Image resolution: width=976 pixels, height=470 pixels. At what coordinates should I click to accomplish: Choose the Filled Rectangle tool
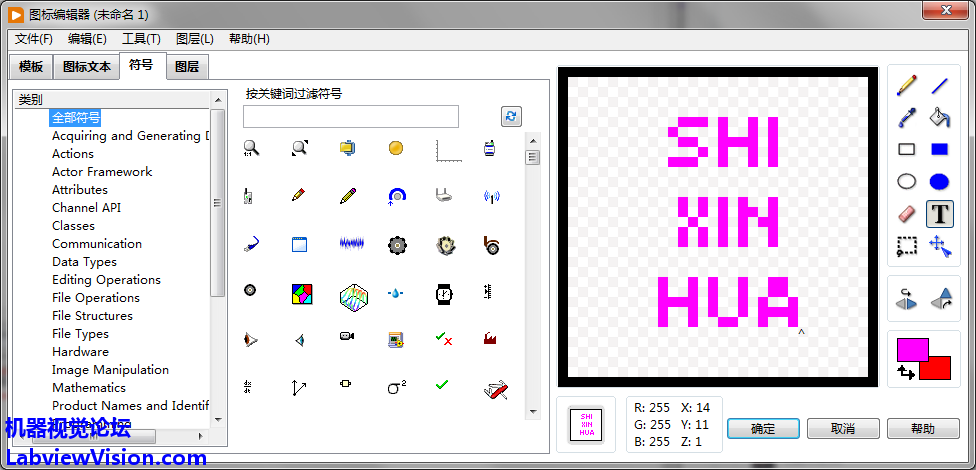tap(940, 150)
